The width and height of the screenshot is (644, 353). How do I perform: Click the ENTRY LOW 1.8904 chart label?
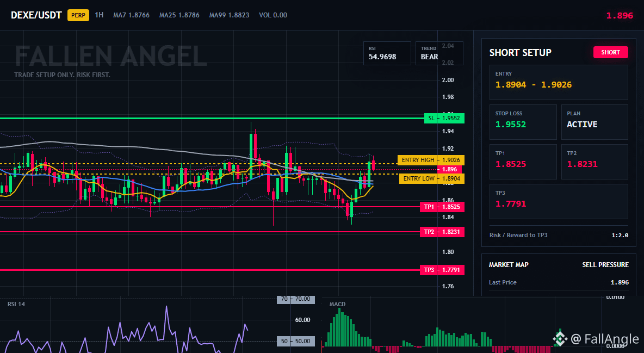(432, 178)
